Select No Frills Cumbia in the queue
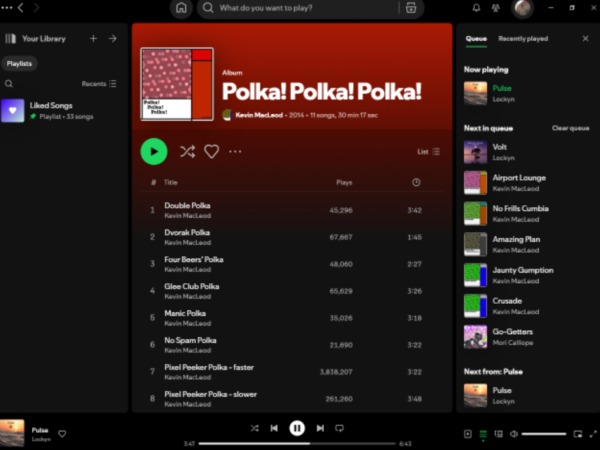 526,214
